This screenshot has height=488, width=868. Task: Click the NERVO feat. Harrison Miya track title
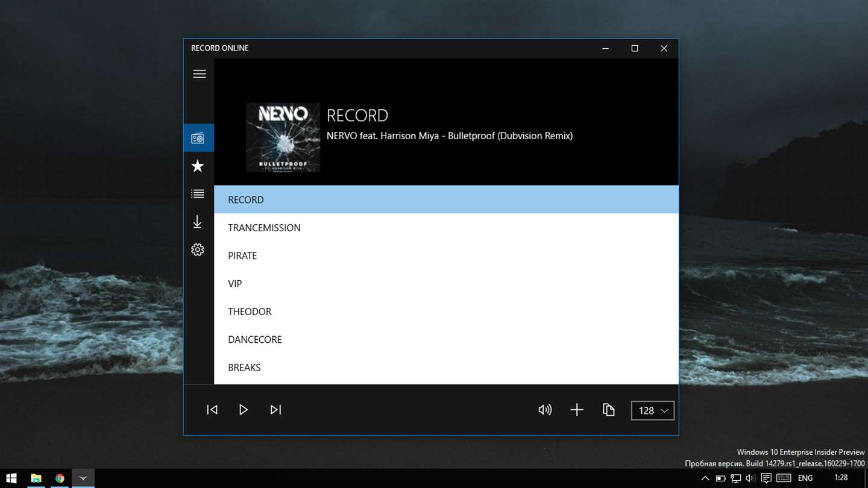450,136
